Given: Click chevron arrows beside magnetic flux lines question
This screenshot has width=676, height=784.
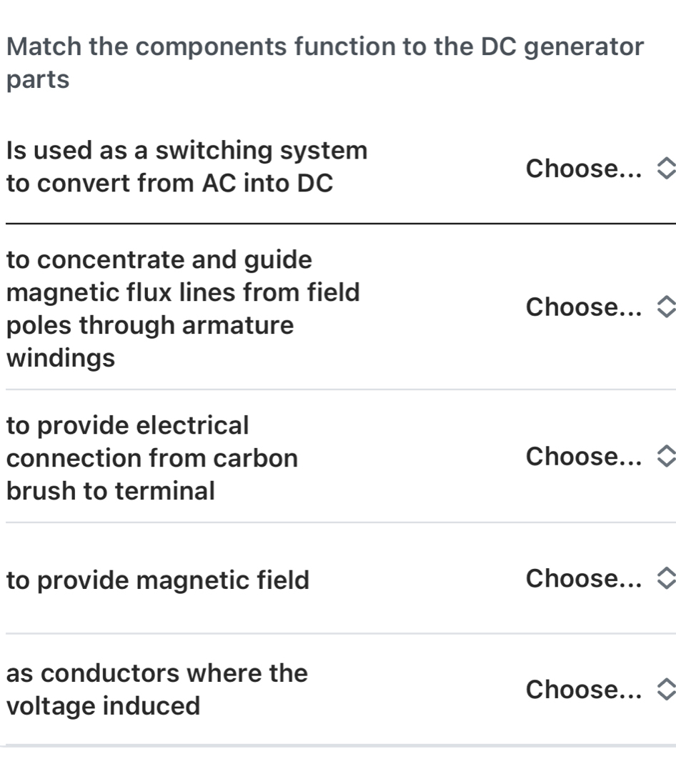Looking at the screenshot, I should [666, 308].
